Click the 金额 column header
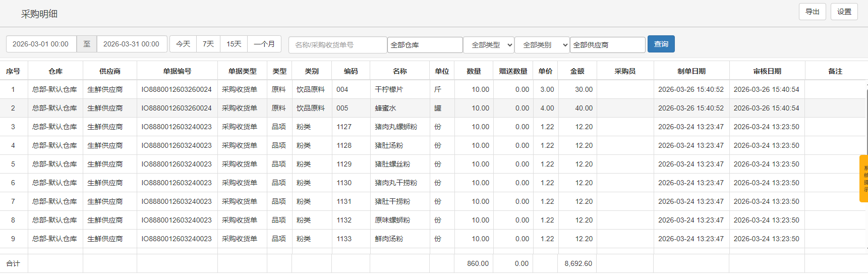Viewport: 868px width, 277px height. (x=577, y=71)
